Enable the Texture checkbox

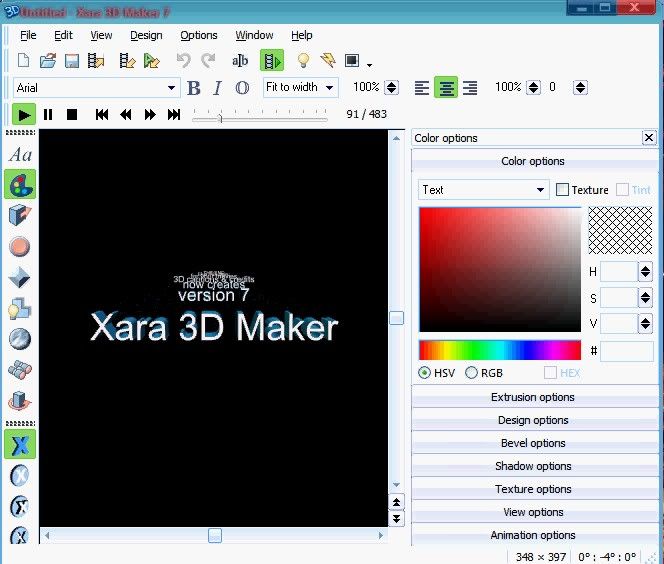pyautogui.click(x=562, y=190)
